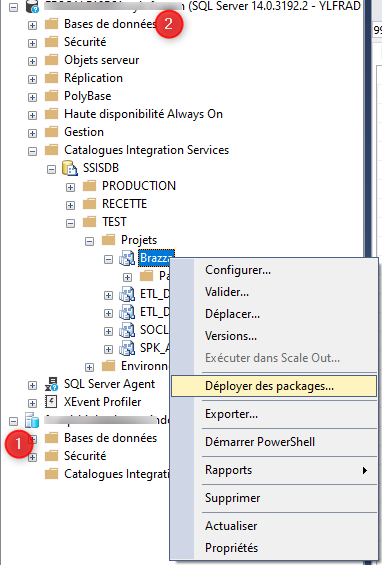Expand the XEvent Profiler node
Image resolution: width=382 pixels, height=565 pixels.
32,403
